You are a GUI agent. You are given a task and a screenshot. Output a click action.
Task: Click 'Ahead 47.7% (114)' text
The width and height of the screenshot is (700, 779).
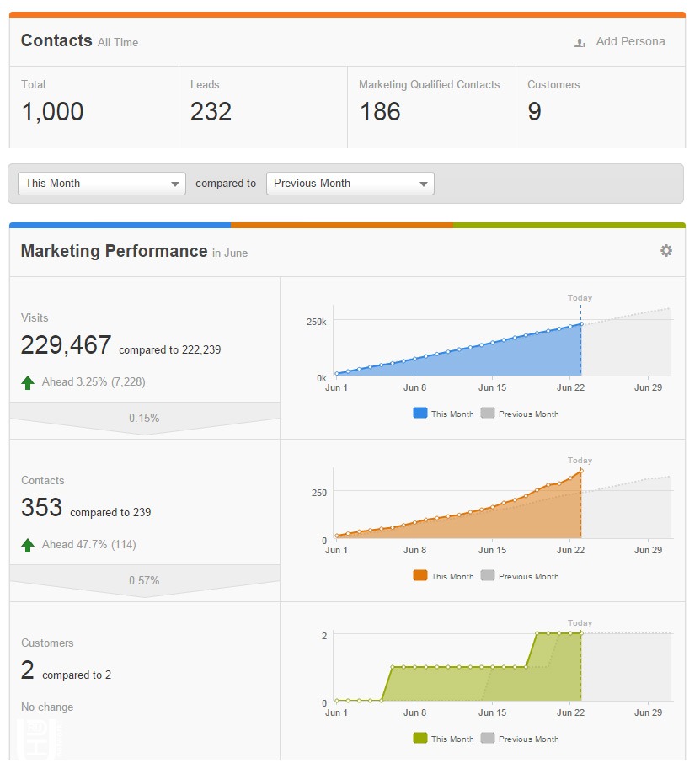click(x=89, y=545)
